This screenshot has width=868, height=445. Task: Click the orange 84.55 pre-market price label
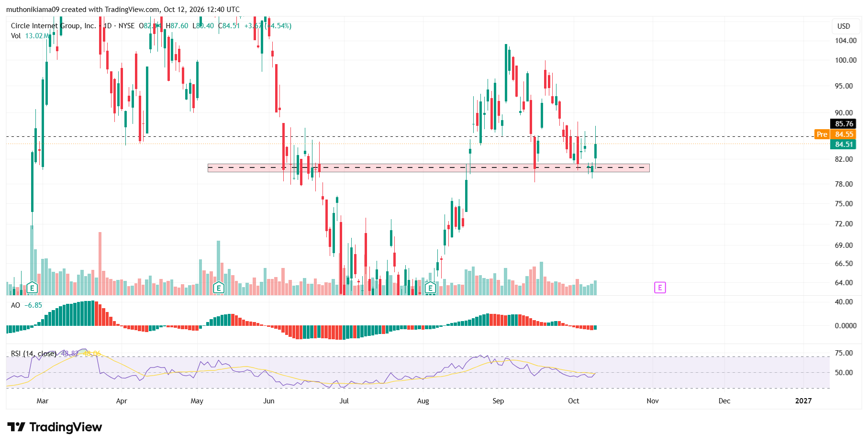point(843,134)
